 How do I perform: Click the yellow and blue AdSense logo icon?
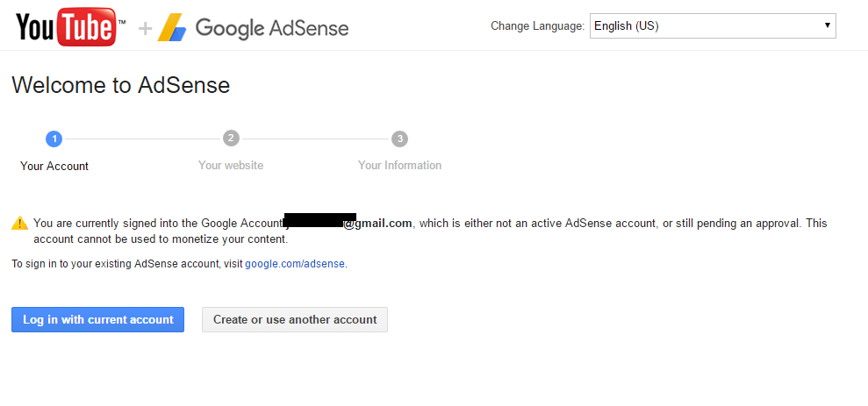coord(172,28)
